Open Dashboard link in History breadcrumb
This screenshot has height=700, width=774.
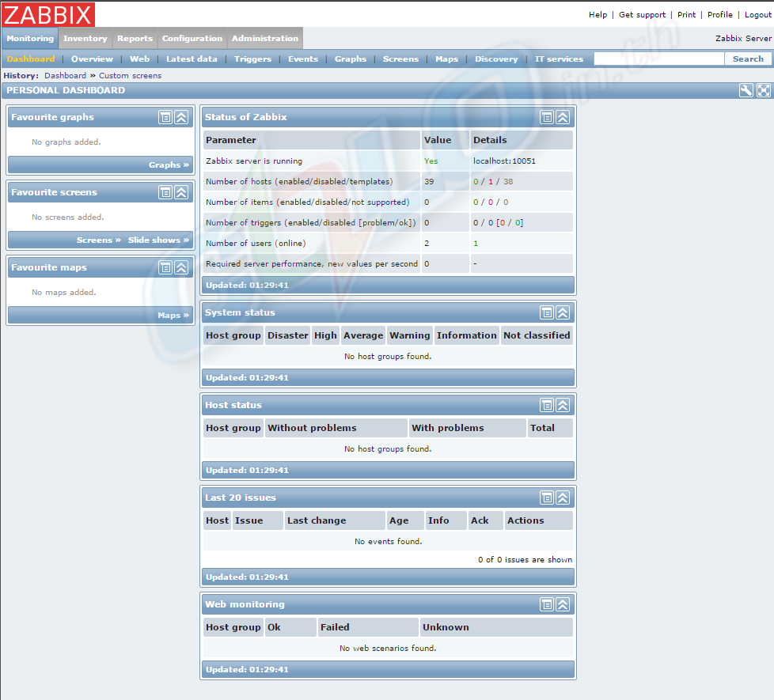(x=65, y=75)
